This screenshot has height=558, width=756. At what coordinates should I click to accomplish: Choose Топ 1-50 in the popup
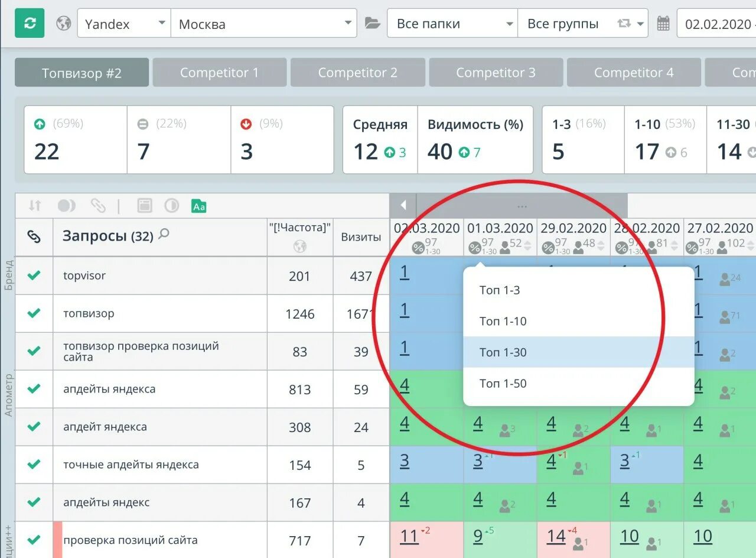pos(578,384)
